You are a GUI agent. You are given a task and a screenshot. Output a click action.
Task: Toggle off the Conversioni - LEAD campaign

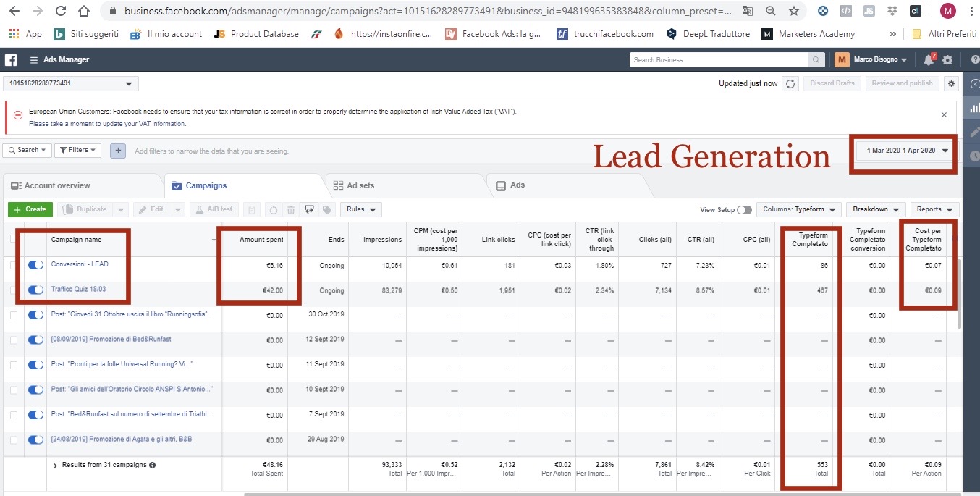pos(35,265)
